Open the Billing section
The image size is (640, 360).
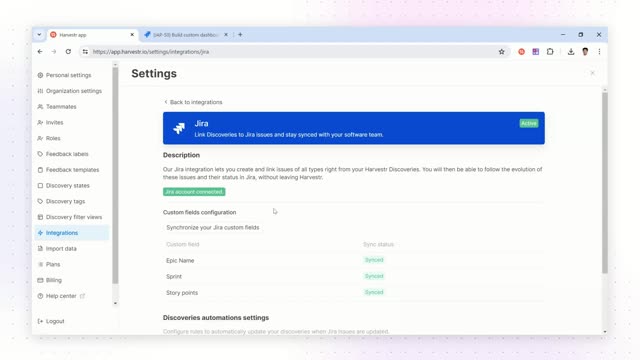[x=50, y=280]
